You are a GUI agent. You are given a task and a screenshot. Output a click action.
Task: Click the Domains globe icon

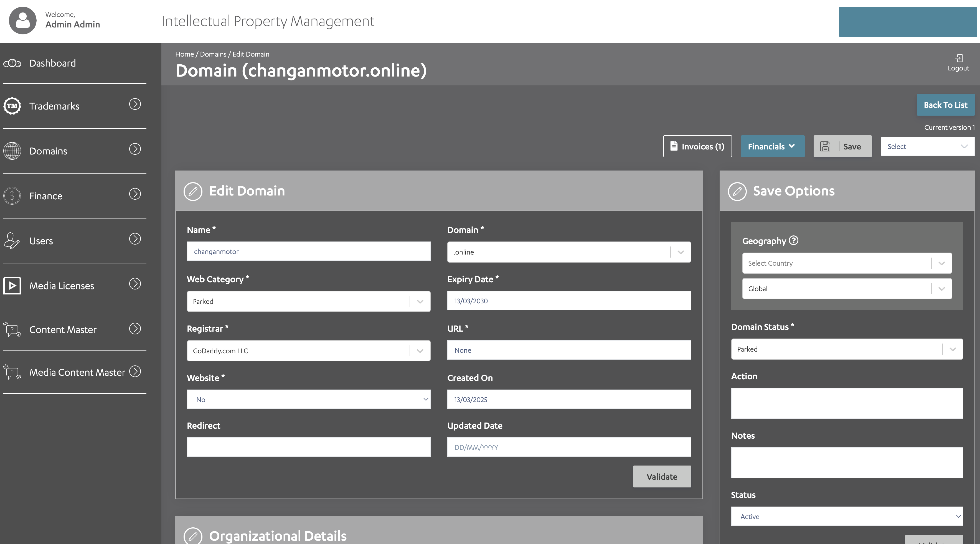tap(12, 151)
